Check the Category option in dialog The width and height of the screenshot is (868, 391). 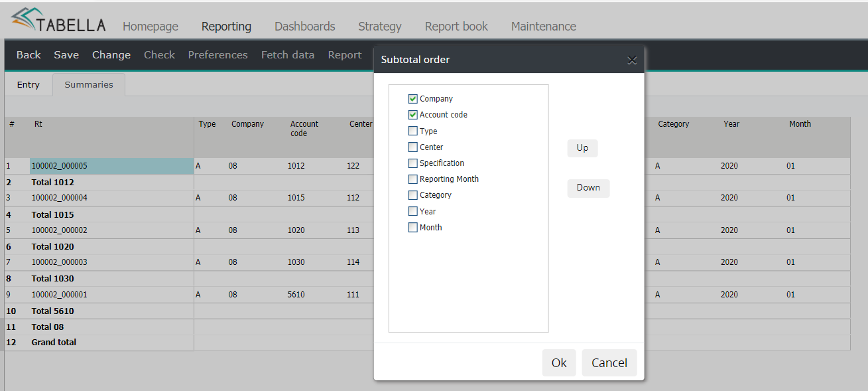click(x=413, y=195)
